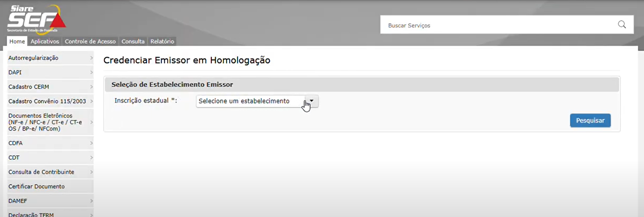The image size is (644, 217).
Task: Focus the Buscar Serviços search field
Action: click(500, 25)
